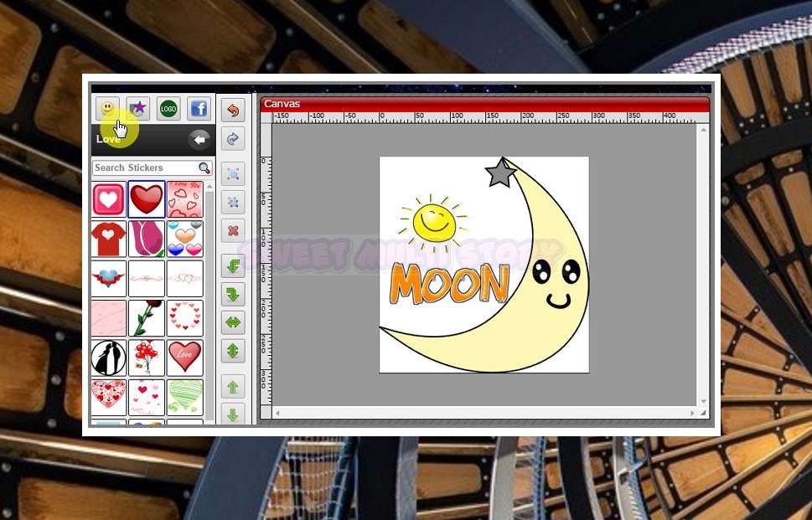Select the heart filled with small hearts
This screenshot has width=812, height=520.
click(109, 398)
